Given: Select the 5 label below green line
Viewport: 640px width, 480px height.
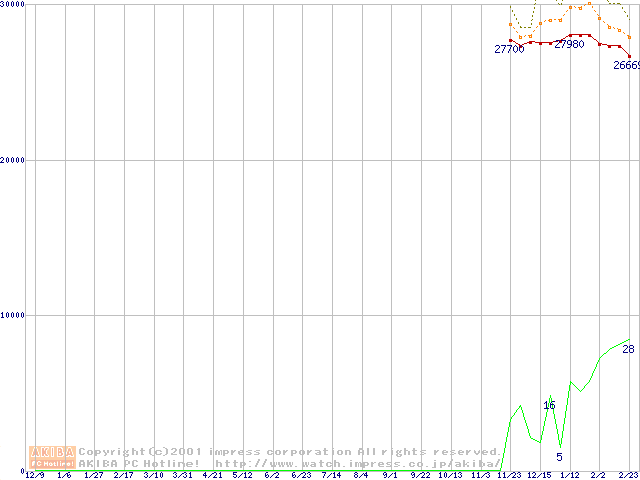Looking at the screenshot, I should pos(559,457).
